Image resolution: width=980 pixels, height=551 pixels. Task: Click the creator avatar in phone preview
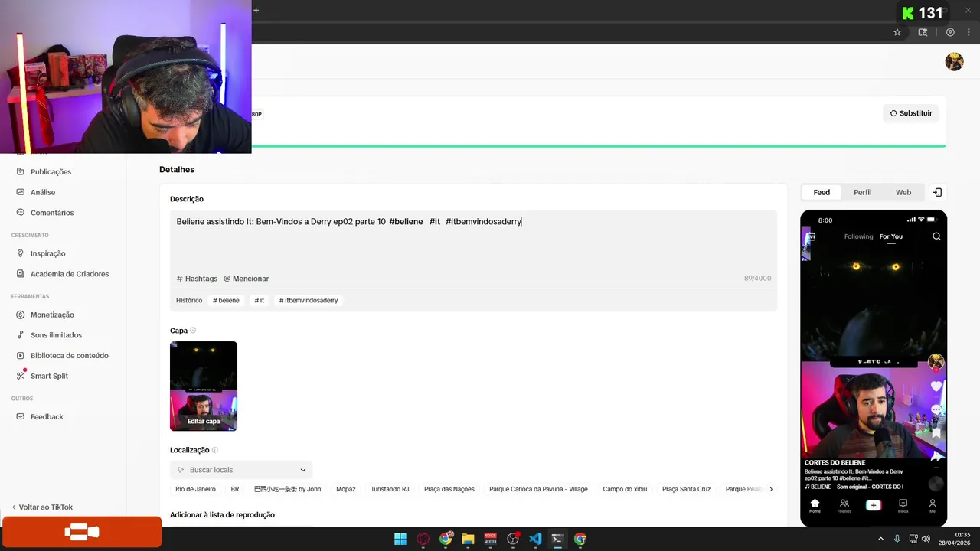tap(936, 361)
